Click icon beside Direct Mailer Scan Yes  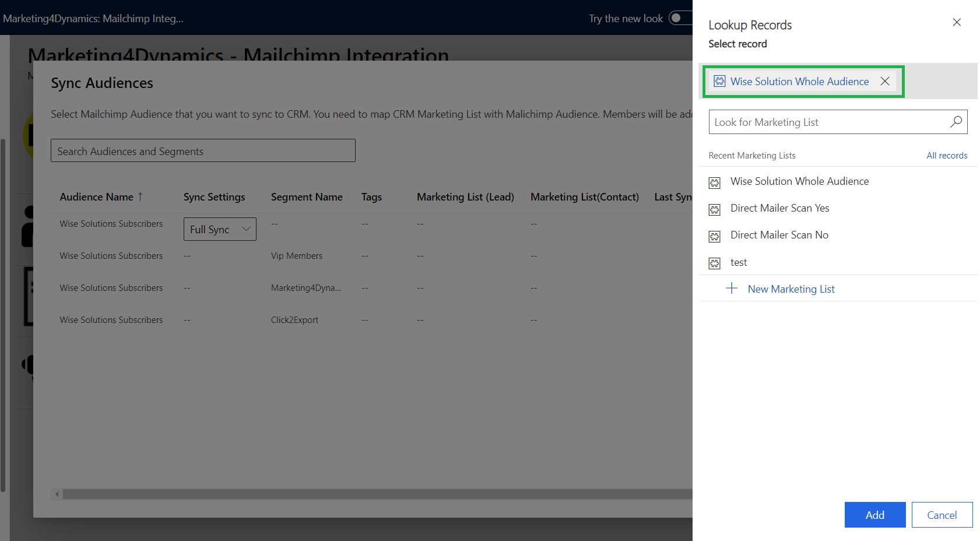click(714, 209)
